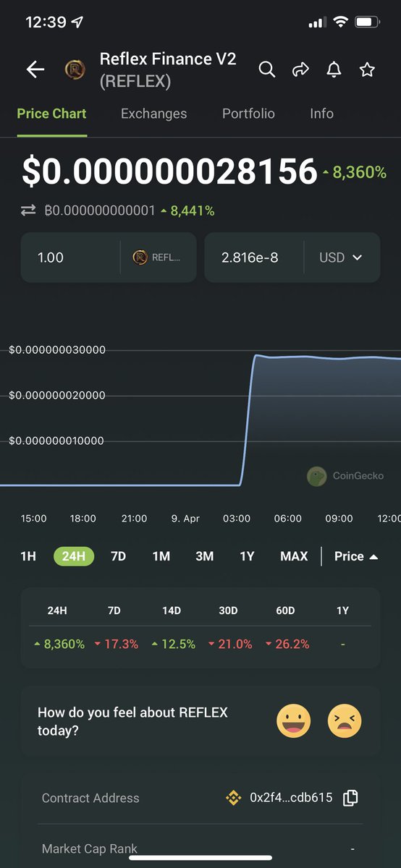Viewport: 401px width, 868px height.
Task: Tap the Market Cap Rank row
Action: [200, 848]
